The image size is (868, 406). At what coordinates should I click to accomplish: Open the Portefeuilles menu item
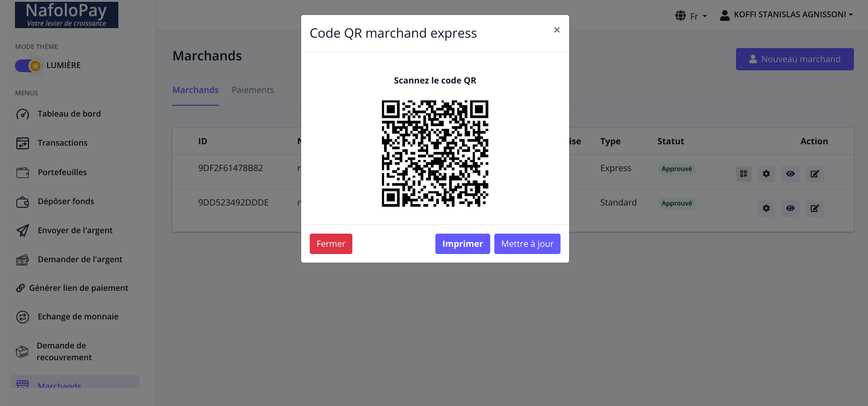[62, 172]
